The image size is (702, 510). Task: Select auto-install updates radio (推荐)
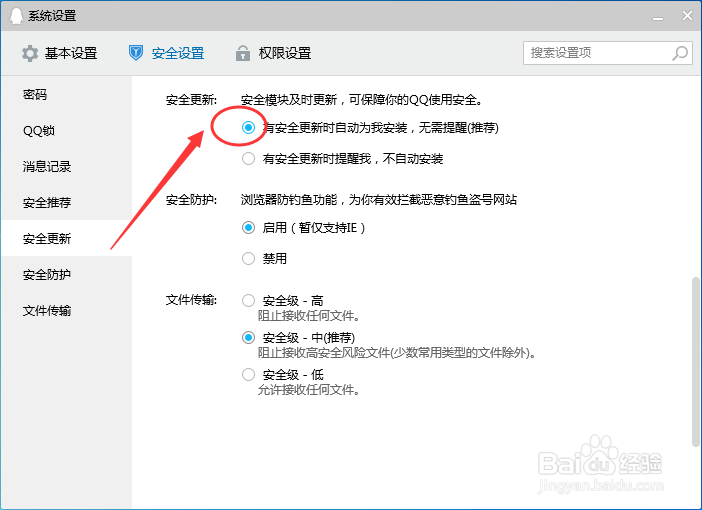(x=248, y=128)
